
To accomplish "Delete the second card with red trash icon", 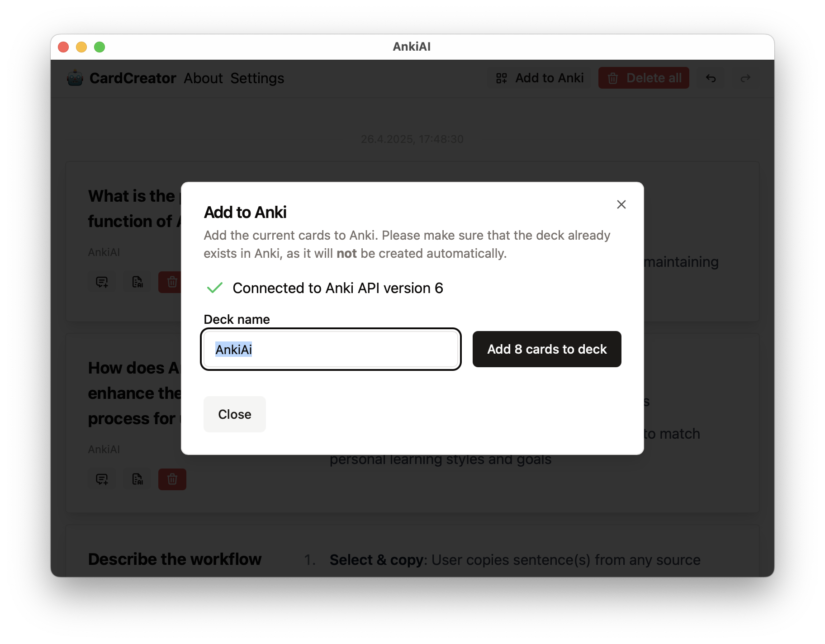I will (x=172, y=479).
